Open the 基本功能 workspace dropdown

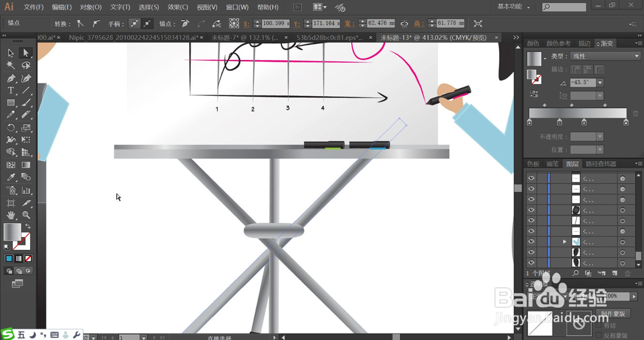click(514, 6)
